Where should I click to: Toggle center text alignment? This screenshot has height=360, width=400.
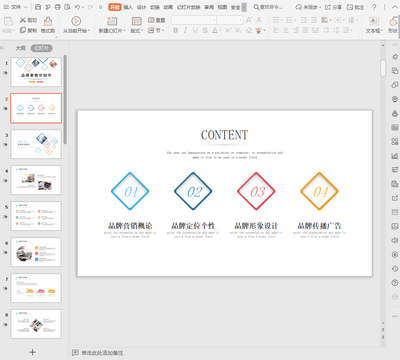[x=286, y=30]
